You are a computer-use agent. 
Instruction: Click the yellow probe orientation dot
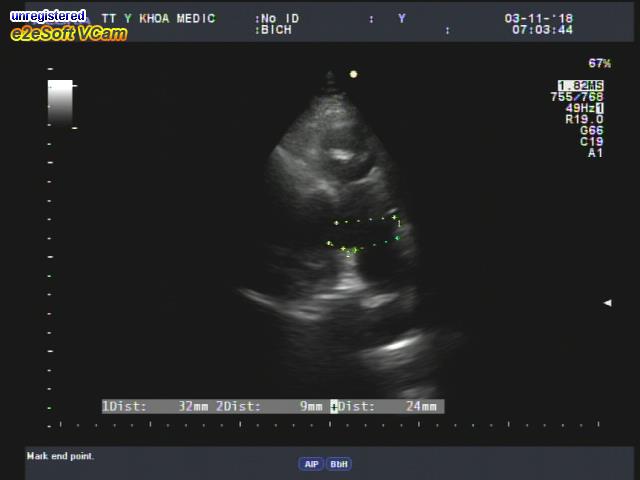[353, 73]
